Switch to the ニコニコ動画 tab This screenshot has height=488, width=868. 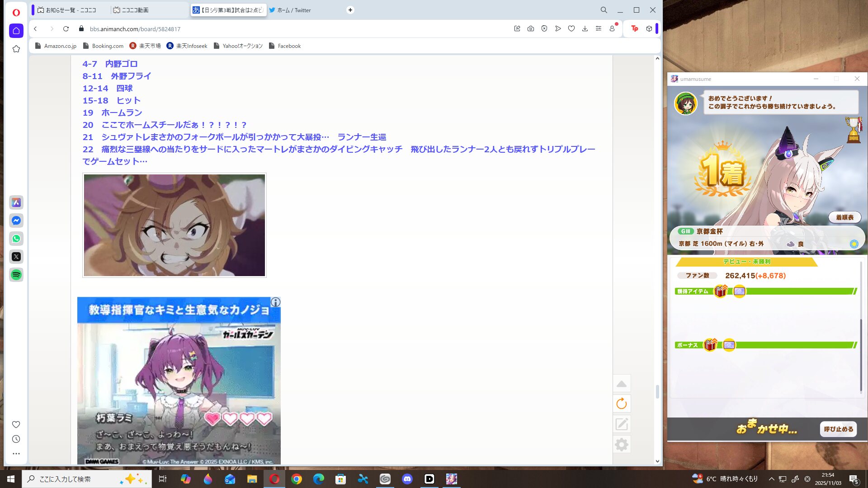coord(136,10)
